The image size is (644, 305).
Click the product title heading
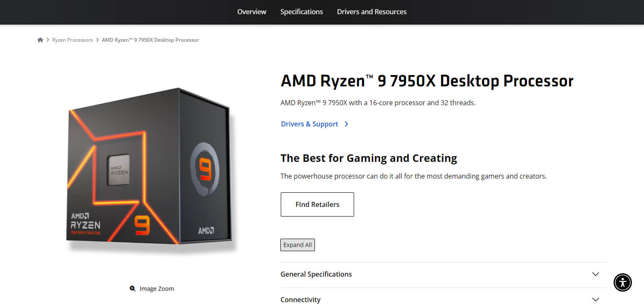[x=427, y=81]
